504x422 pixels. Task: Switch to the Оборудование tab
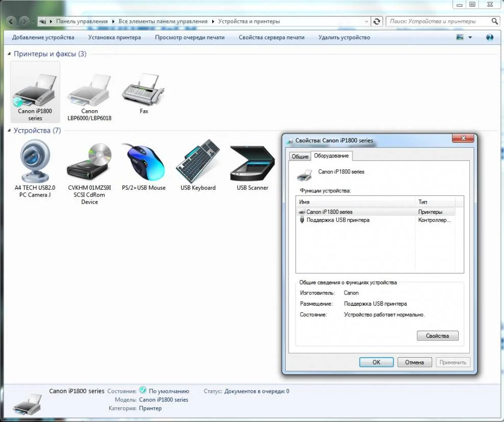332,156
